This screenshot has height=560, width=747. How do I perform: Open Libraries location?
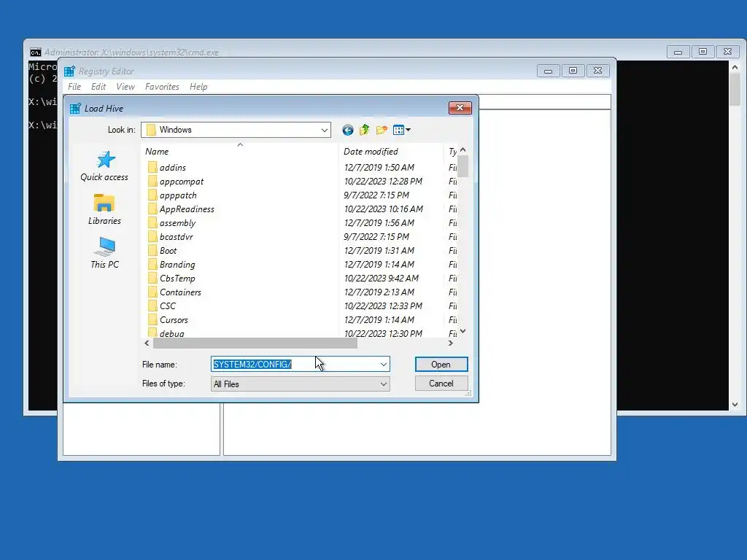click(x=104, y=209)
